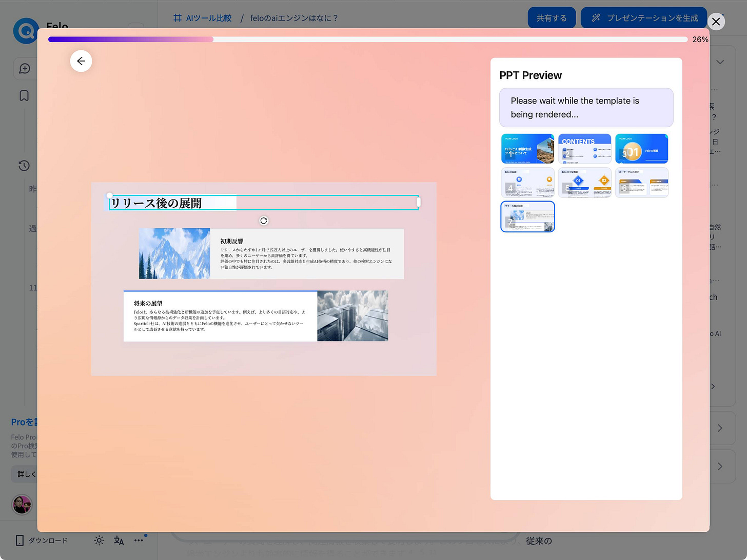
Task: Click the Felo logo icon
Action: (x=26, y=31)
